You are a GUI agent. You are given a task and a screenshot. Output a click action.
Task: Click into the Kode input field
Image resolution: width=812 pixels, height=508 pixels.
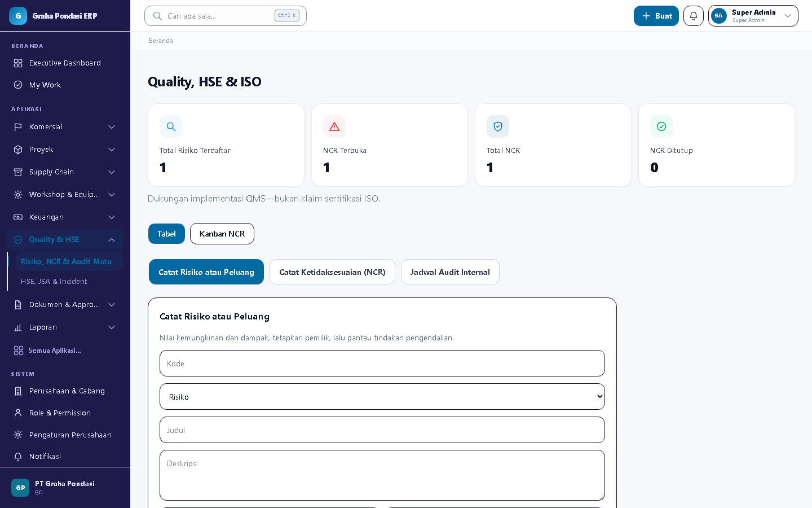[382, 364]
